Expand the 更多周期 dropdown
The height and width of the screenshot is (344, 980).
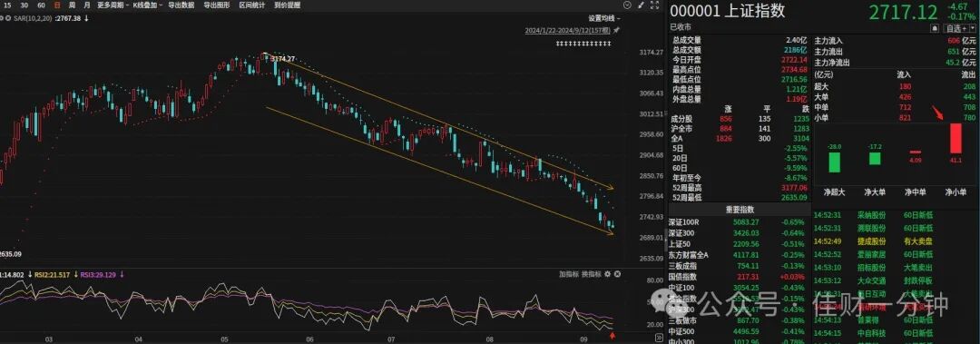pyautogui.click(x=112, y=5)
